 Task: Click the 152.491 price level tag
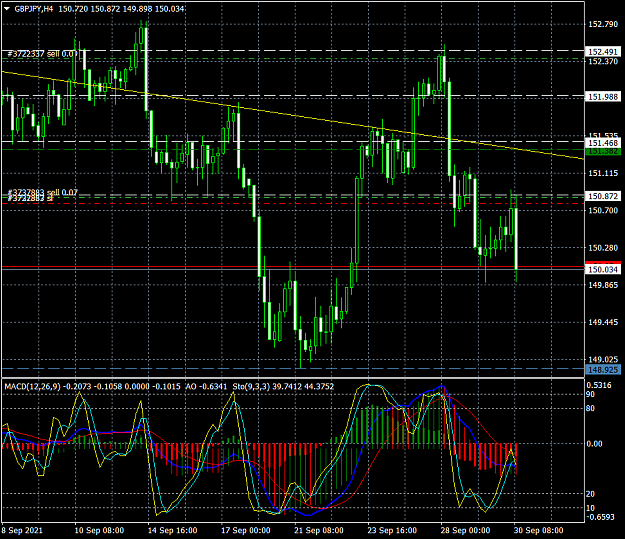coord(603,52)
